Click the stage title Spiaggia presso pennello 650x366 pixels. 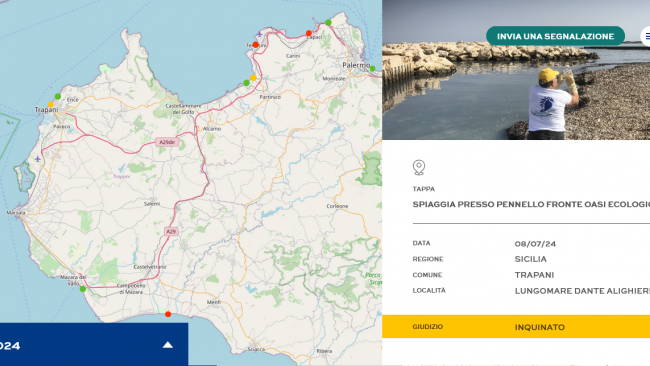click(531, 204)
